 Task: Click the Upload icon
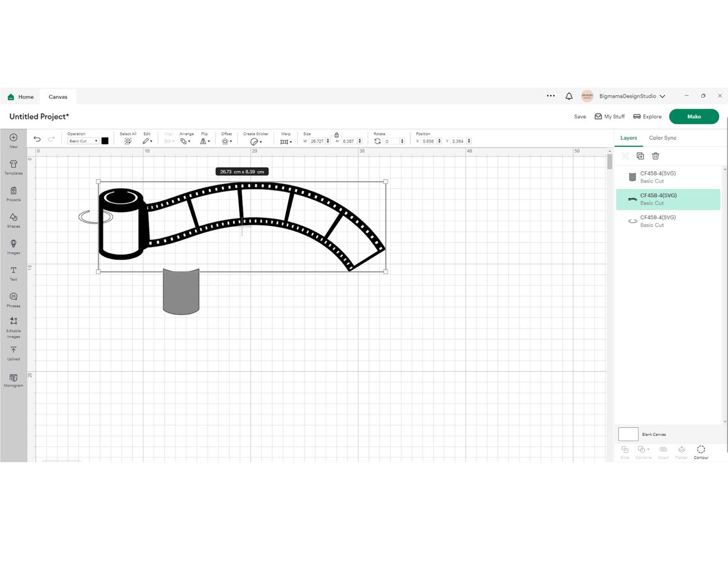(x=13, y=353)
